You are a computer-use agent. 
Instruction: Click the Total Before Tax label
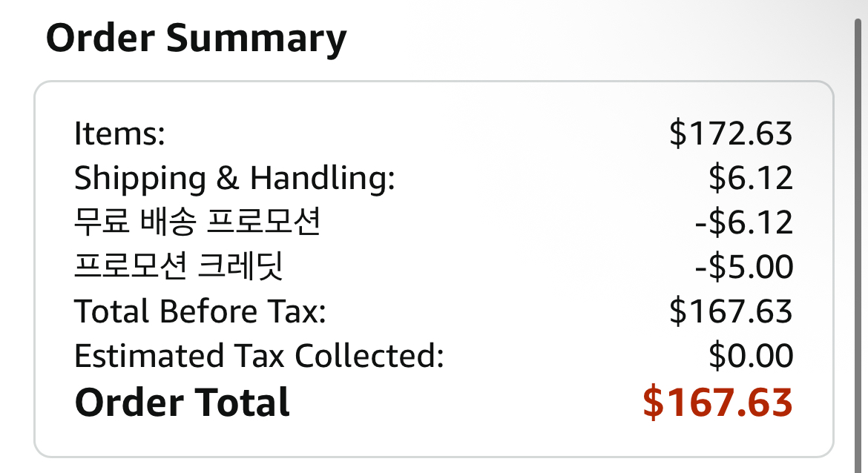coord(200,311)
